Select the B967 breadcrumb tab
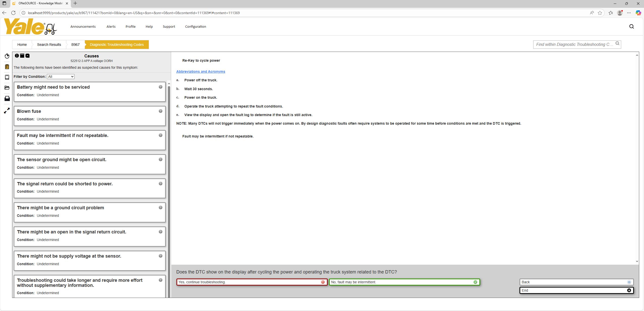The image size is (644, 311). pyautogui.click(x=75, y=45)
